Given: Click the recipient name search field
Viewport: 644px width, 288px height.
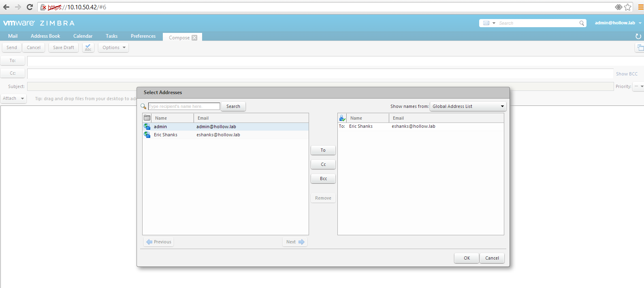Looking at the screenshot, I should coord(184,106).
